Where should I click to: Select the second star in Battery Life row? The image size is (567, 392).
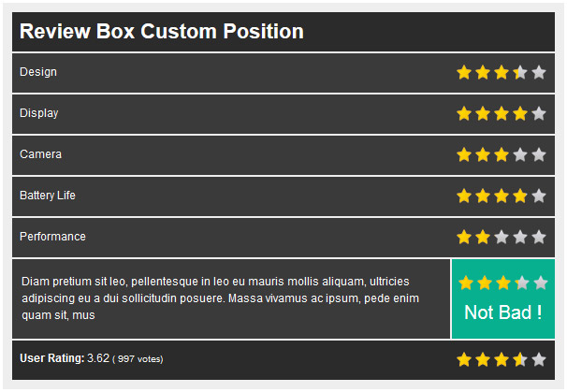(483, 196)
